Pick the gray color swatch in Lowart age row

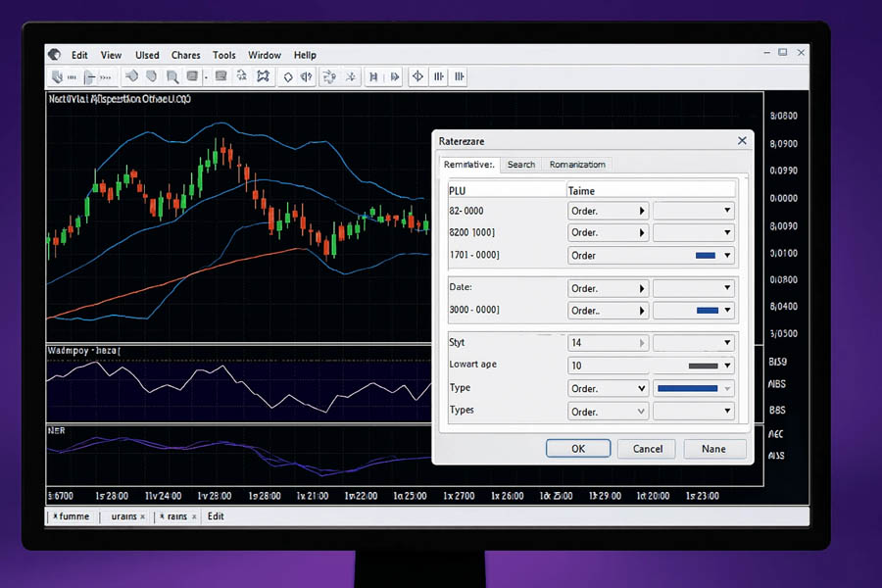[x=703, y=366]
